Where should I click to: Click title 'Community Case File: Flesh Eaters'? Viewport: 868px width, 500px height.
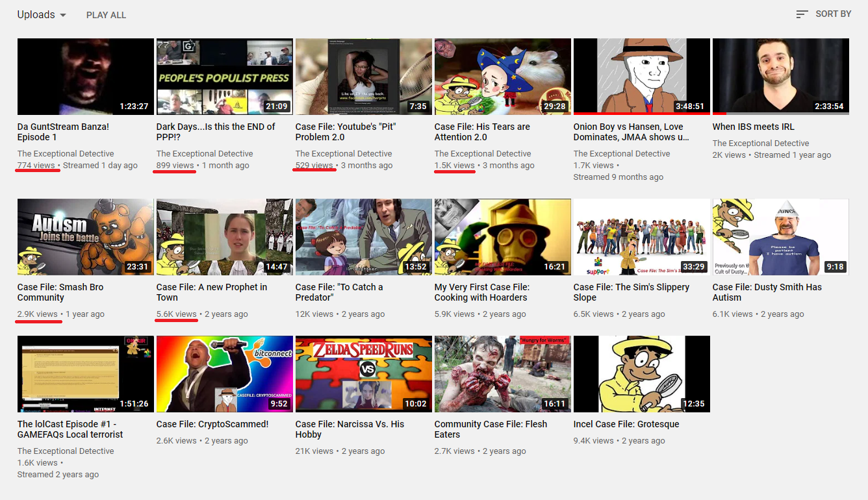pos(491,429)
